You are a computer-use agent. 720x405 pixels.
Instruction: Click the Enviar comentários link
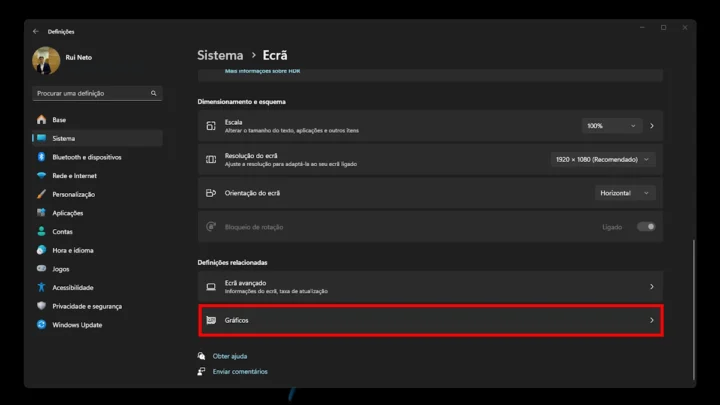point(240,371)
